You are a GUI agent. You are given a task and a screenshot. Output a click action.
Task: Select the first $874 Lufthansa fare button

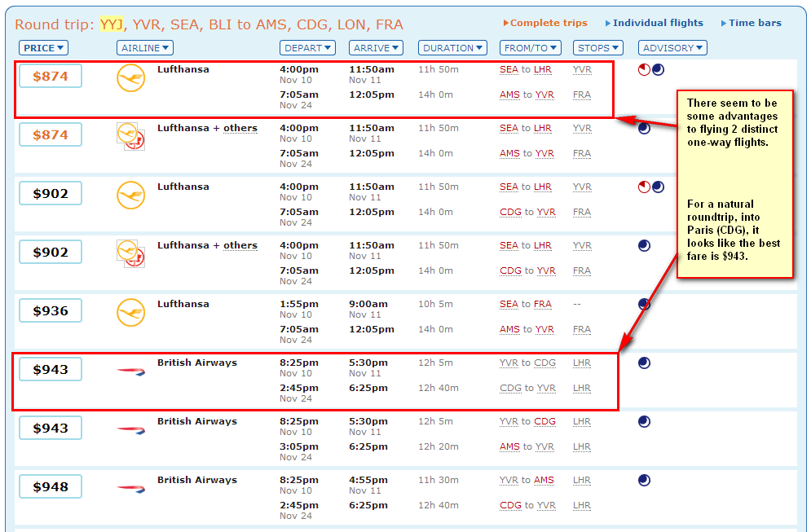[51, 76]
